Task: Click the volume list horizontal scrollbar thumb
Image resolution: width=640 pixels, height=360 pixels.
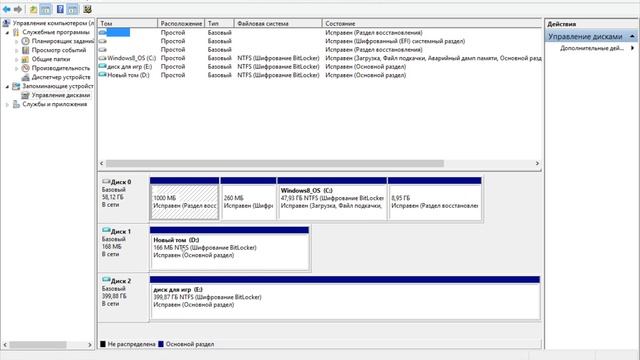Action: pos(275,163)
